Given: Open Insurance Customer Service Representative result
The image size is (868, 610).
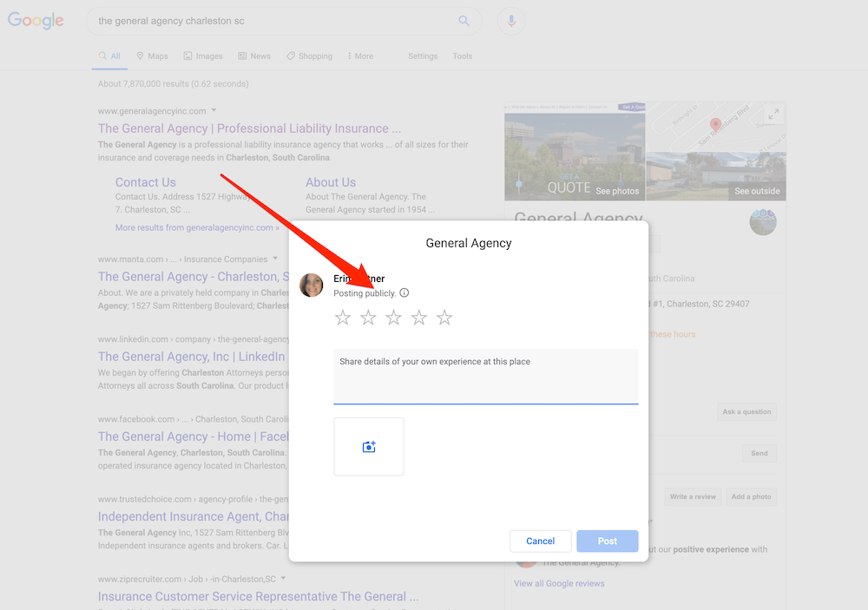Looking at the screenshot, I should pos(258,597).
